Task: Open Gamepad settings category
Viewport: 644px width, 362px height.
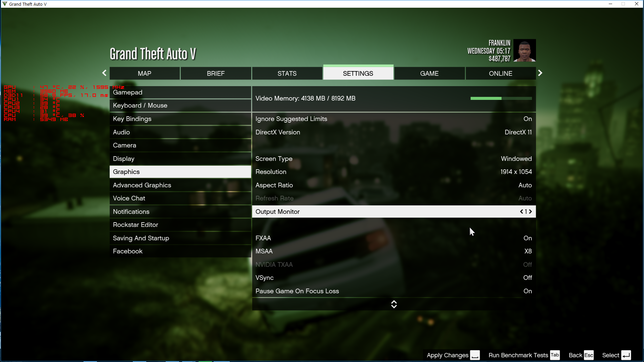Action: click(x=180, y=93)
